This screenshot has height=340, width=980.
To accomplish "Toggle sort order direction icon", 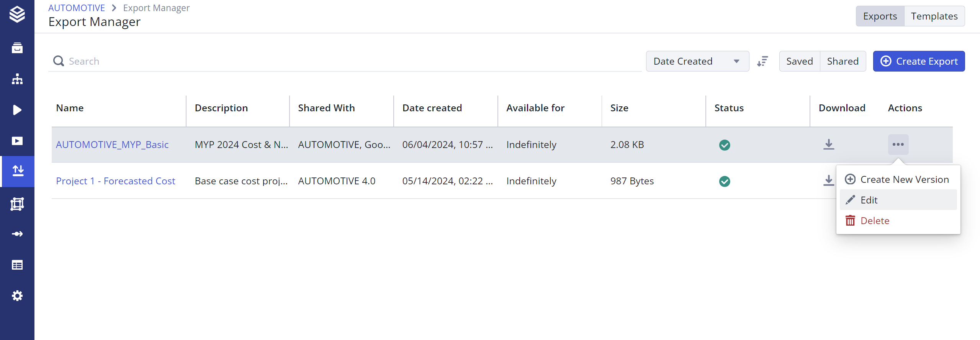I will tap(762, 61).
